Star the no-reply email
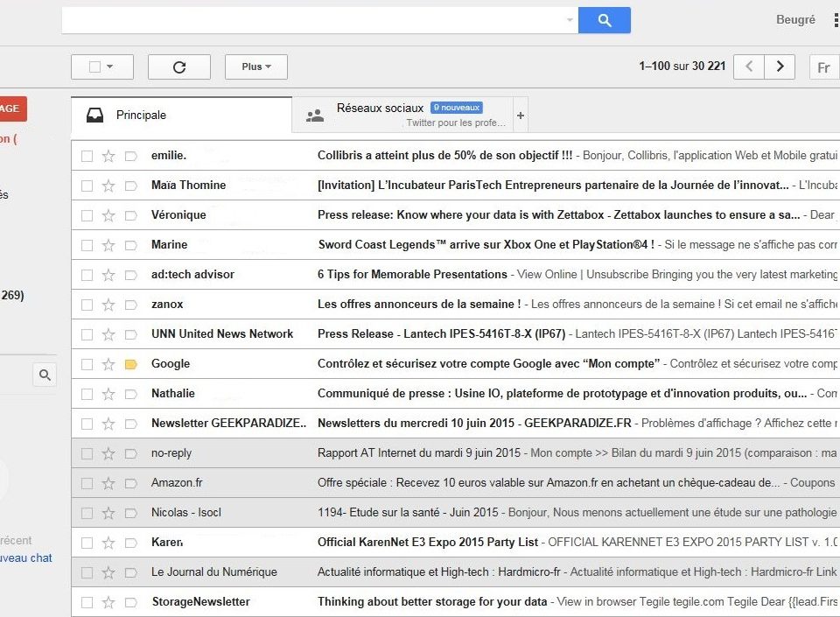This screenshot has height=617, width=840. [x=108, y=453]
